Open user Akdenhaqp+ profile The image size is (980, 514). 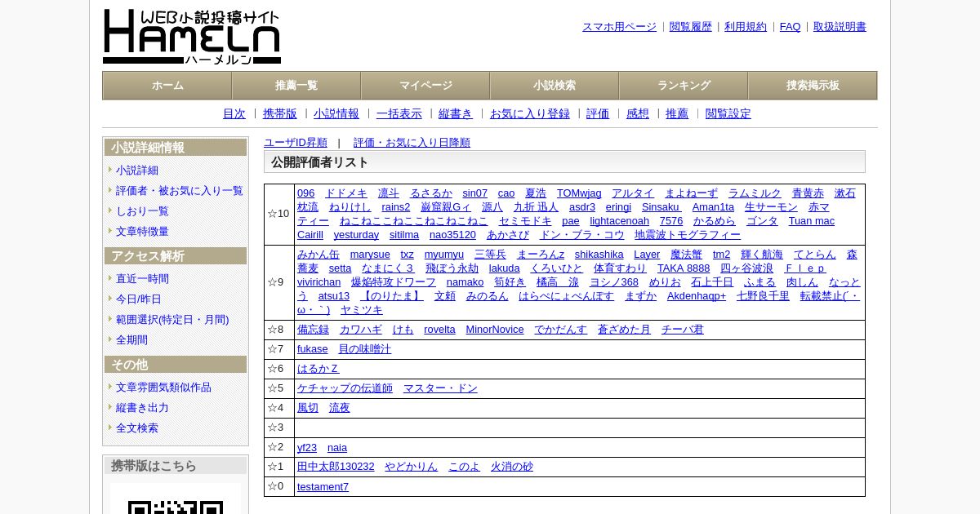697,296
